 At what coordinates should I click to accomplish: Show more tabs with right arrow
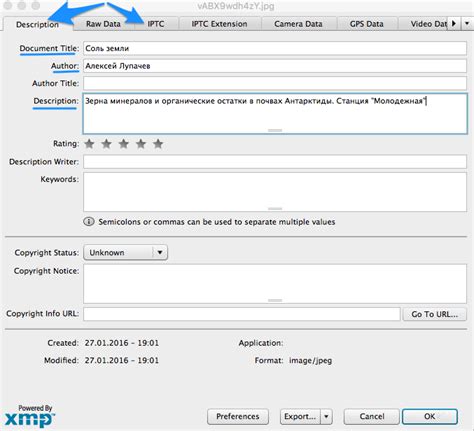coord(454,24)
